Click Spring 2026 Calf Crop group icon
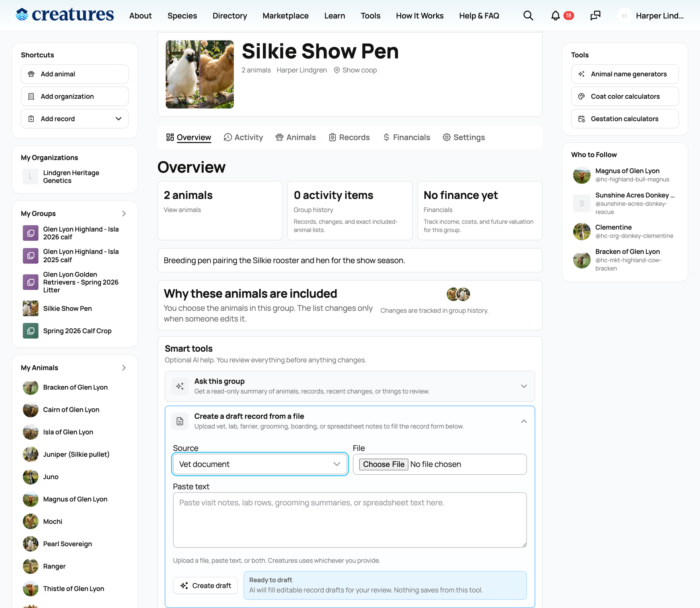The image size is (700, 608). coord(31,331)
